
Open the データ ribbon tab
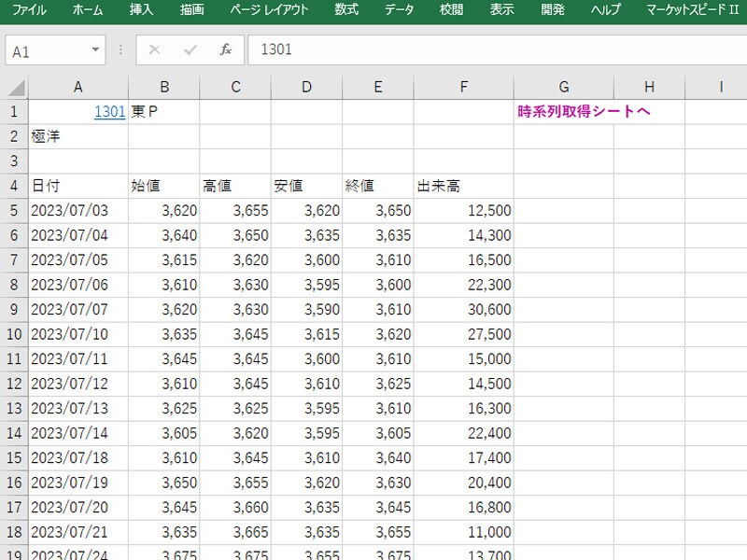tap(400, 9)
